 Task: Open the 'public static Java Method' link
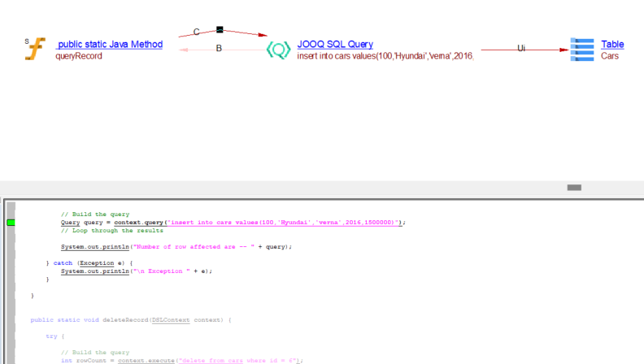pyautogui.click(x=110, y=44)
